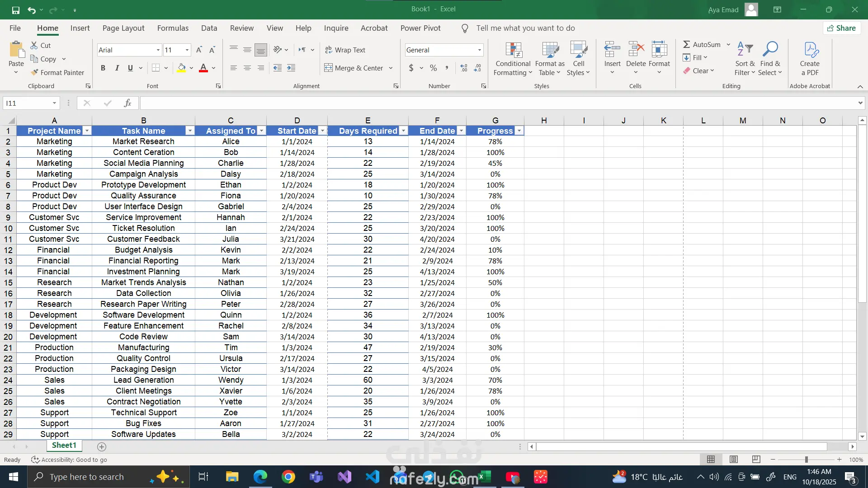The height and width of the screenshot is (488, 868).
Task: Click the Share button
Action: click(841, 28)
